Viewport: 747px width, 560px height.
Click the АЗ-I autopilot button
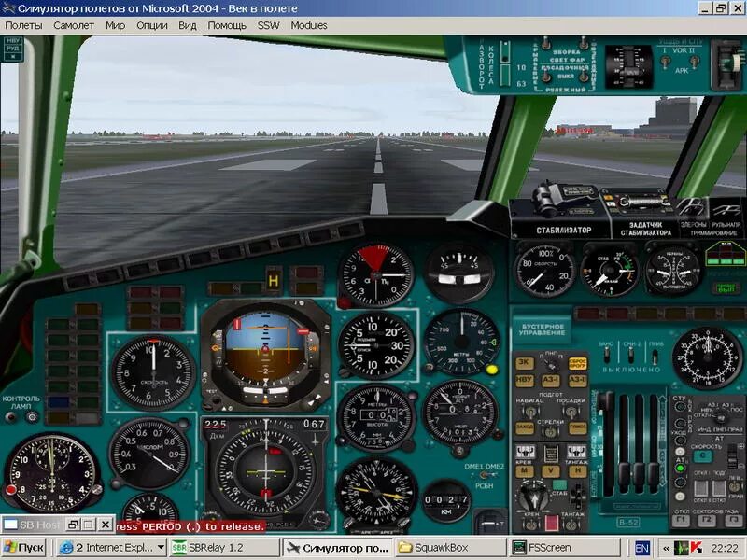551,380
